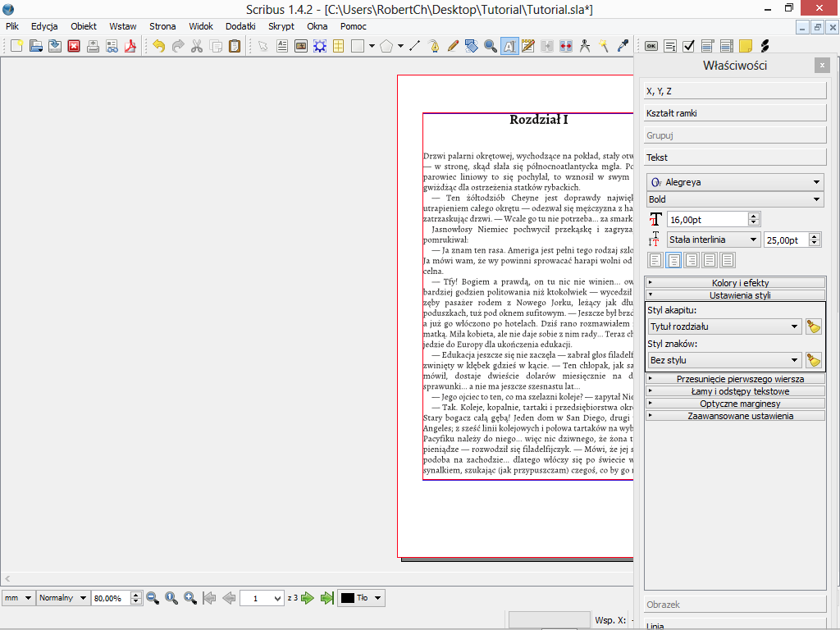Select the Insert Text Frame tool

(x=282, y=46)
